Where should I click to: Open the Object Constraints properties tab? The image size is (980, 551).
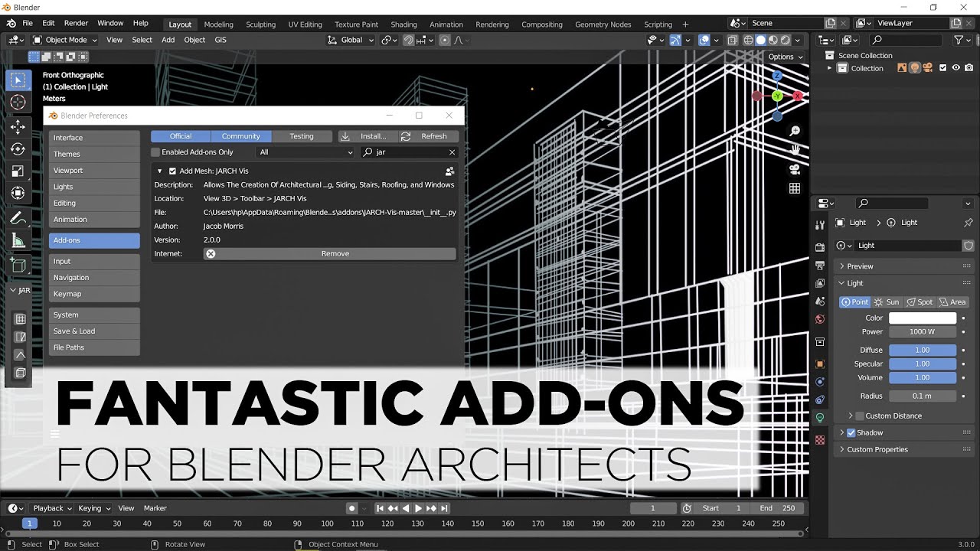tap(820, 399)
